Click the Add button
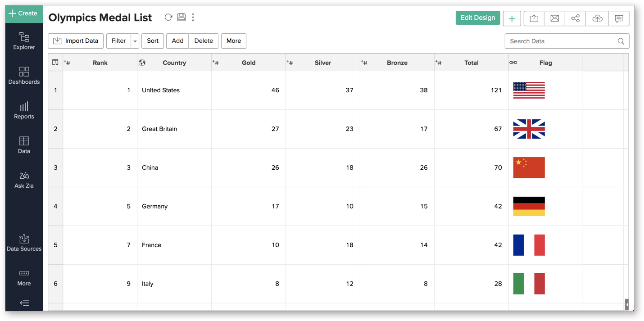The height and width of the screenshot is (321, 644). coord(177,41)
